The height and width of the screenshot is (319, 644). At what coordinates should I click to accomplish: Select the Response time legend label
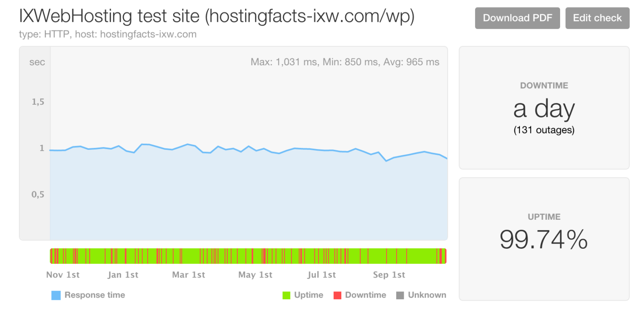point(95,295)
